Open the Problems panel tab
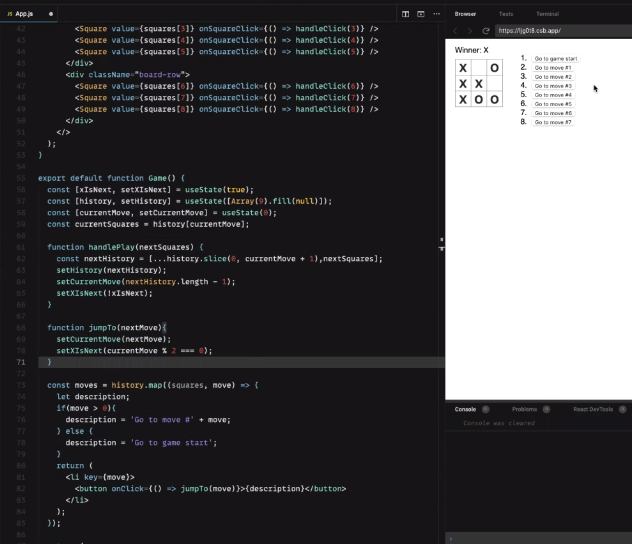632x544 pixels. pyautogui.click(x=524, y=409)
